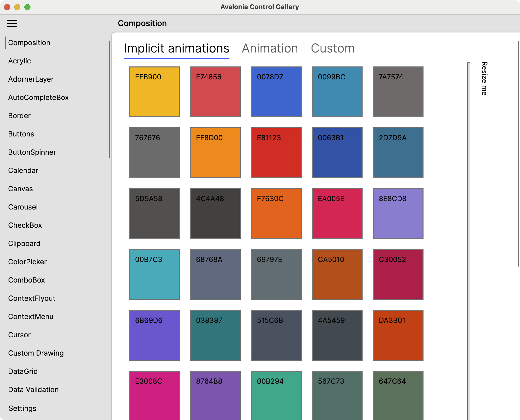Select the 0063B1 blue swatch
Image resolution: width=520 pixels, height=420 pixels.
pyautogui.click(x=337, y=153)
